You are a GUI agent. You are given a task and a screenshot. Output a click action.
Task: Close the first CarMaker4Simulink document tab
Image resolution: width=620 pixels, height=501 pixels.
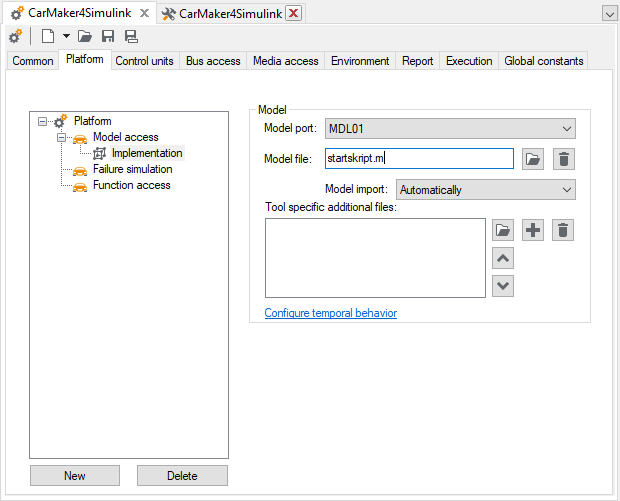pos(145,13)
